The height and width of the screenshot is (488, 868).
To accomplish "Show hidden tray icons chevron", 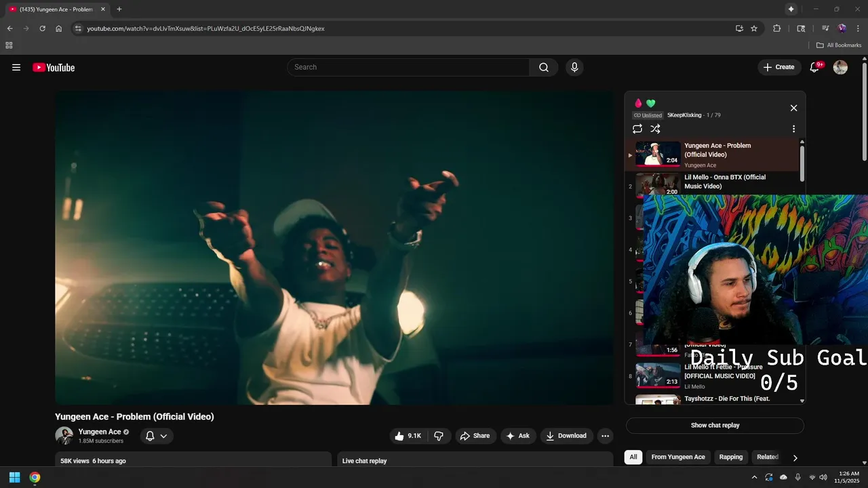I will coord(754,477).
